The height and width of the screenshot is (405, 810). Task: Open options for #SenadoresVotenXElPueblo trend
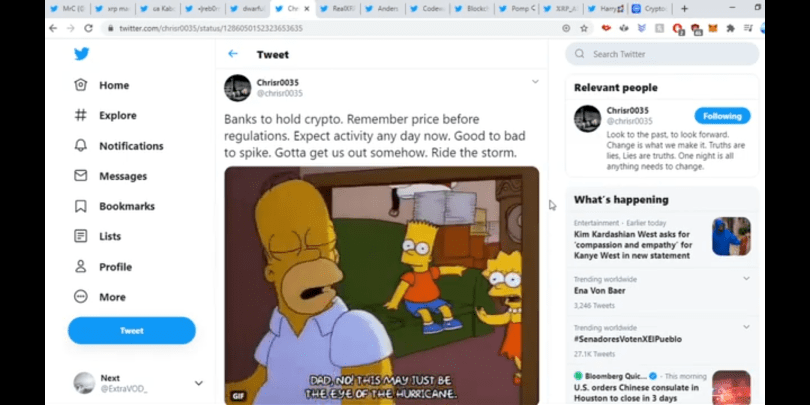pos(746,327)
